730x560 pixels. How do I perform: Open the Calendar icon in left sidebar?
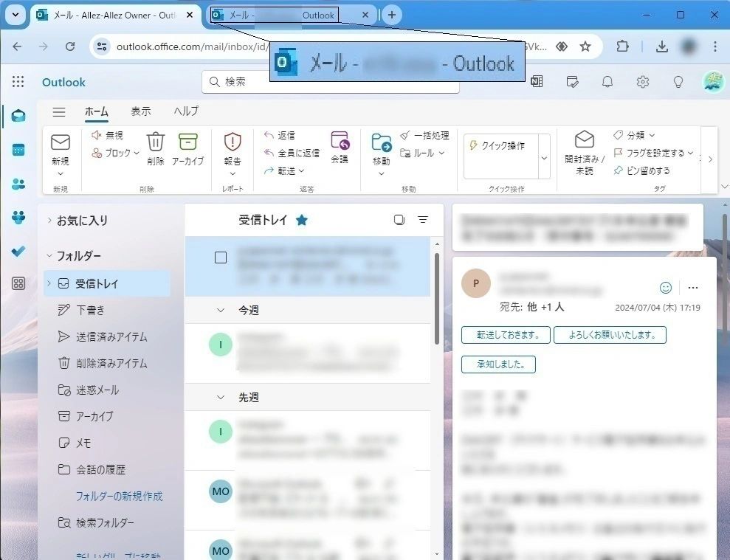pyautogui.click(x=18, y=150)
